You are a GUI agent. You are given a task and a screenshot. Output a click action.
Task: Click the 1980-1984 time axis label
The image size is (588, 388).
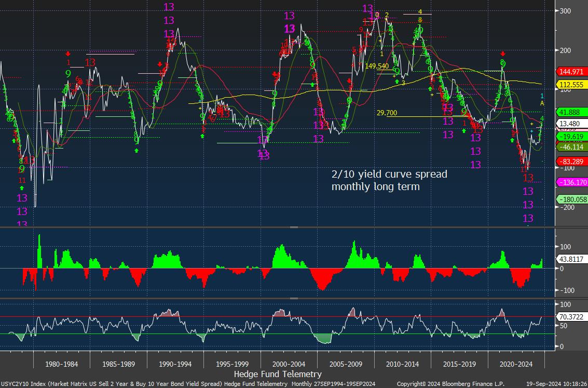(x=62, y=364)
